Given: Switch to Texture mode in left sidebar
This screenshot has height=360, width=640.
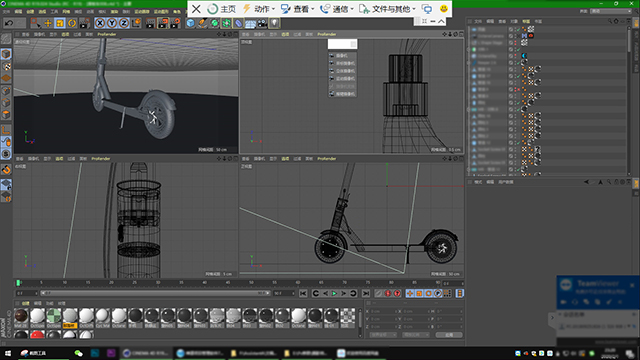Looking at the screenshot, I should coord(6,66).
